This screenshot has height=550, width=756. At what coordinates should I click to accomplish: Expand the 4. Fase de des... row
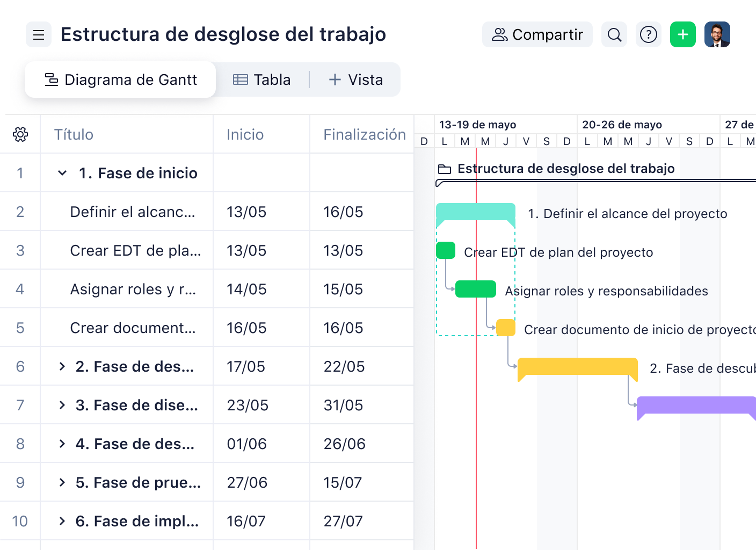coord(62,444)
